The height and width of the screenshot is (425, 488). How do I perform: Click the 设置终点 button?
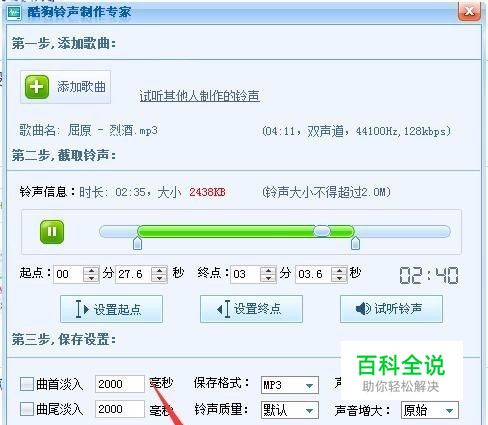[251, 309]
